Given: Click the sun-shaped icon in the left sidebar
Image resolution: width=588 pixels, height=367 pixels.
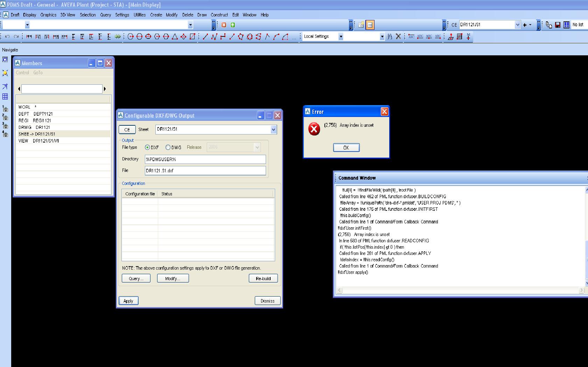Looking at the screenshot, I should tap(5, 73).
